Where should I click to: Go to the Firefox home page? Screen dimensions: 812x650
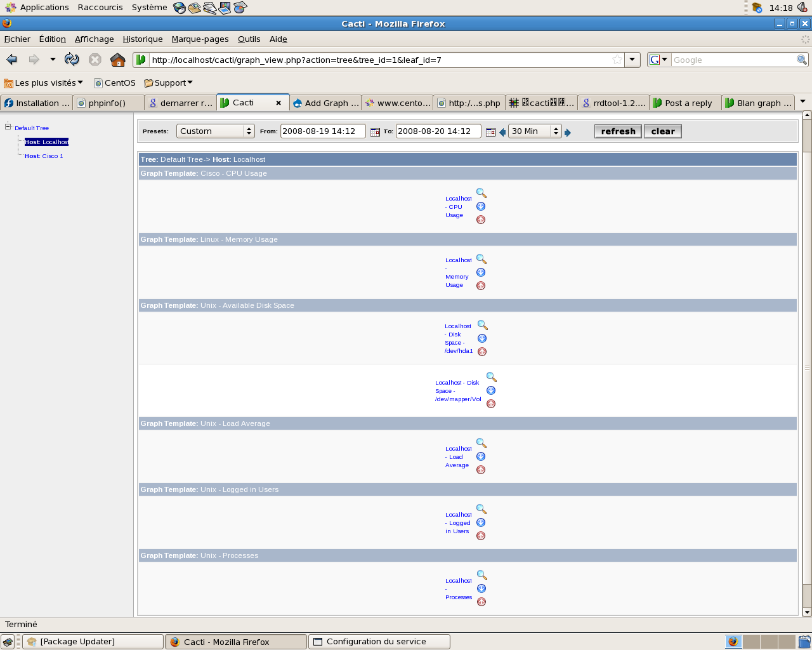(x=117, y=60)
